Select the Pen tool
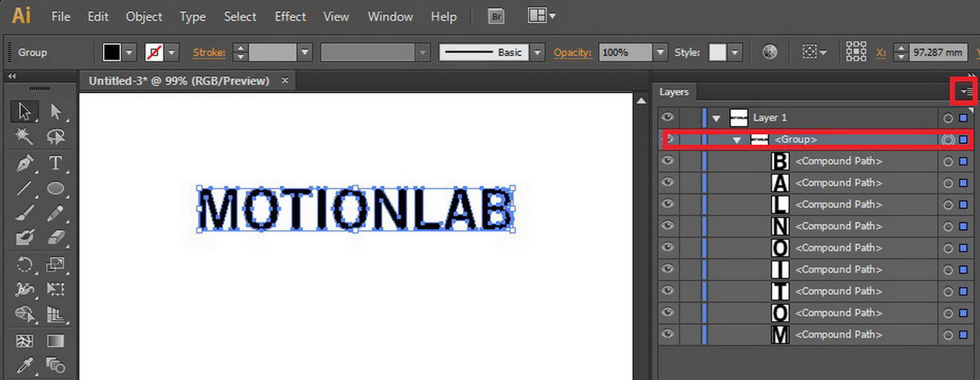980x380 pixels. pos(25,163)
